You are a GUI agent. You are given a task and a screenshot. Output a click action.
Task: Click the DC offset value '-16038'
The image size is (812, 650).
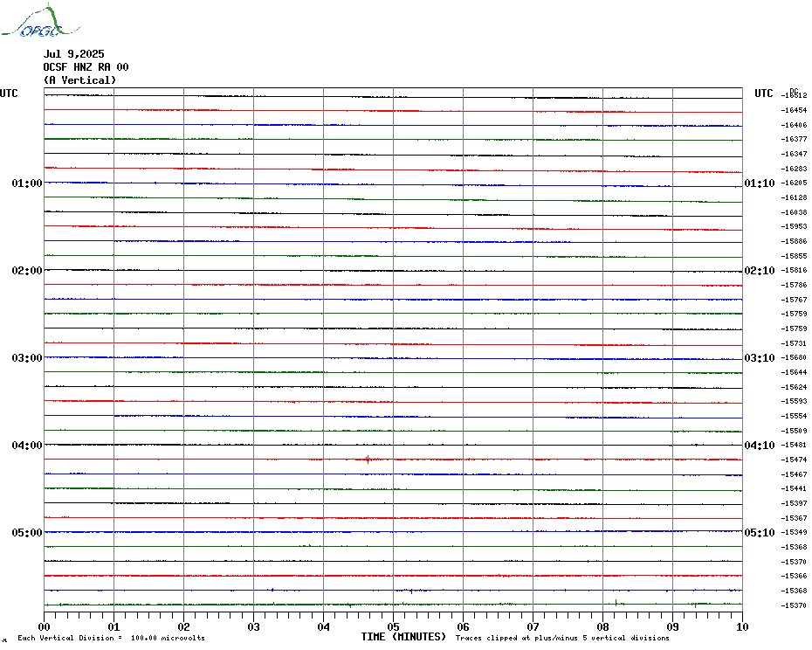794,212
